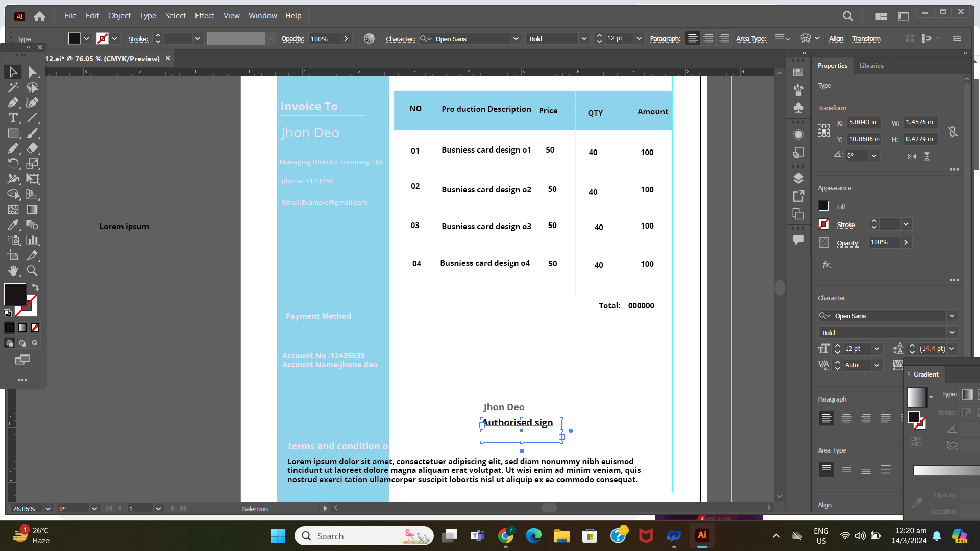The width and height of the screenshot is (980, 551).
Task: Open rotation angle dropdown in Transform
Action: pyautogui.click(x=874, y=156)
